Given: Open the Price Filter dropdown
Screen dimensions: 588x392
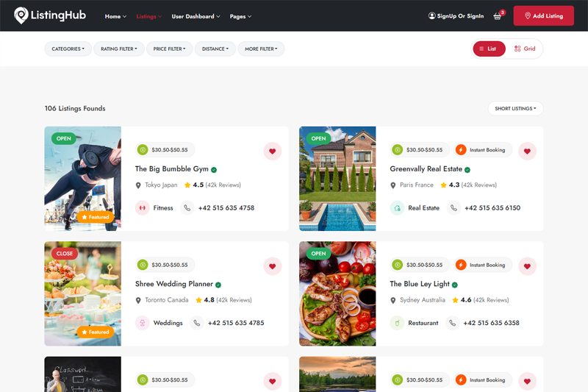Looking at the screenshot, I should pos(169,49).
